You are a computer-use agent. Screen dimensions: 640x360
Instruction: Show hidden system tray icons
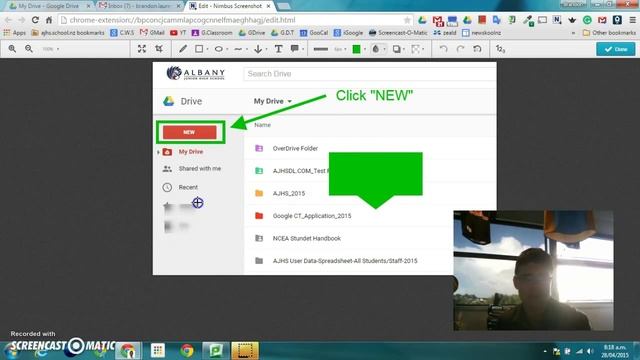(545, 351)
